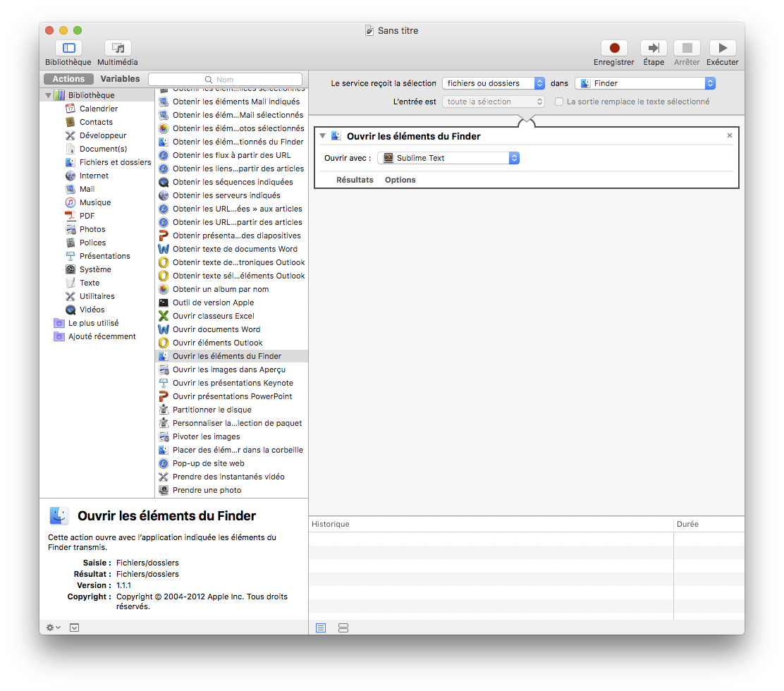The height and width of the screenshot is (691, 784).
Task: Run the workflow with Exécuter
Action: click(723, 48)
